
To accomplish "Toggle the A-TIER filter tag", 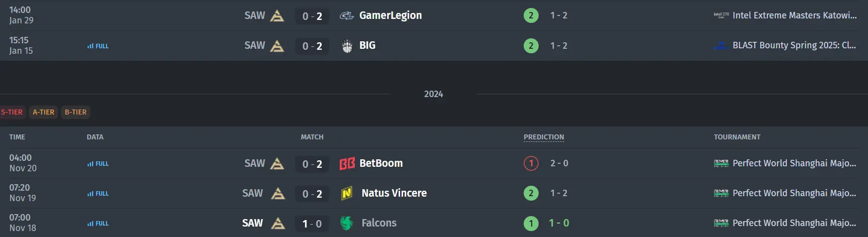I will tap(43, 112).
